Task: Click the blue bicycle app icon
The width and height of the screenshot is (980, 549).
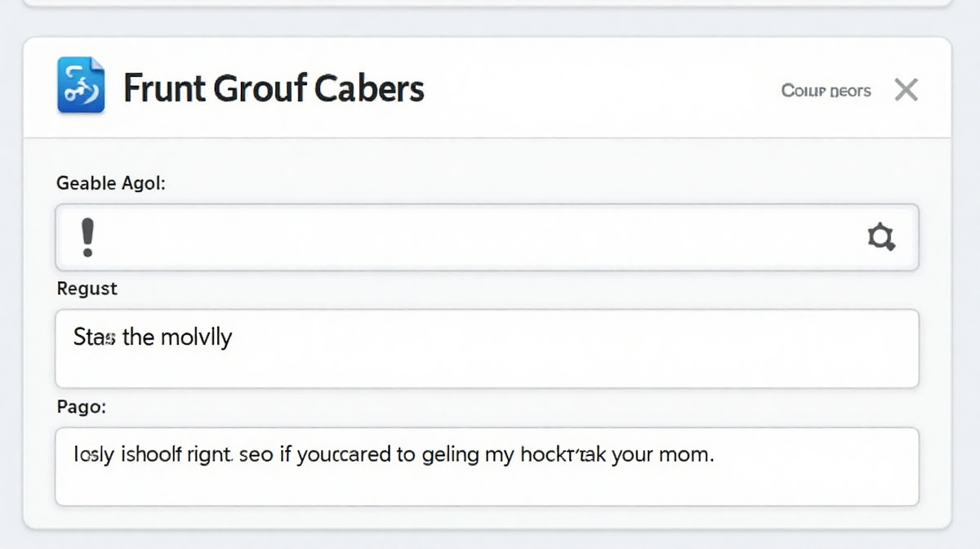Action: pos(81,86)
